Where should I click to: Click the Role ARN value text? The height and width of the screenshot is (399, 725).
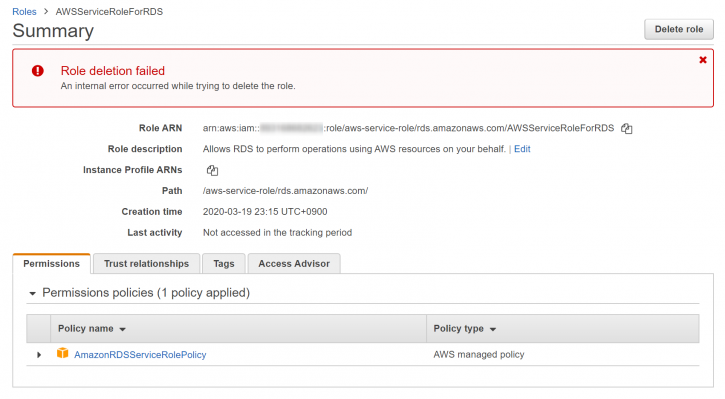[x=408, y=128]
